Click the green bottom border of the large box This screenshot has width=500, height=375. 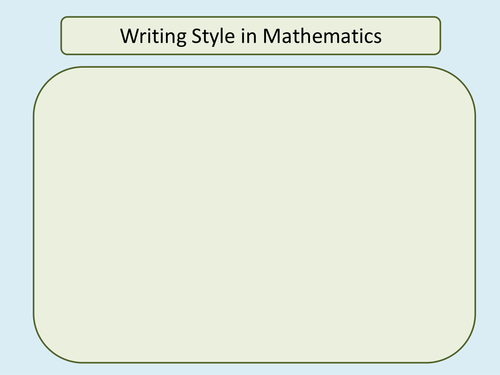click(254, 362)
